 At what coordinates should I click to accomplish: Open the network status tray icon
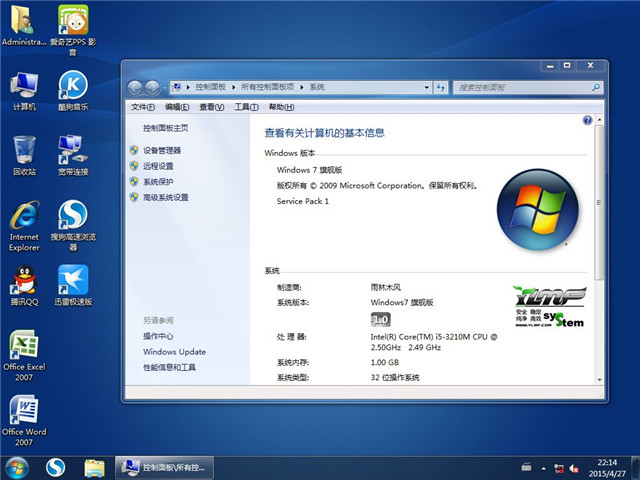coord(559,468)
